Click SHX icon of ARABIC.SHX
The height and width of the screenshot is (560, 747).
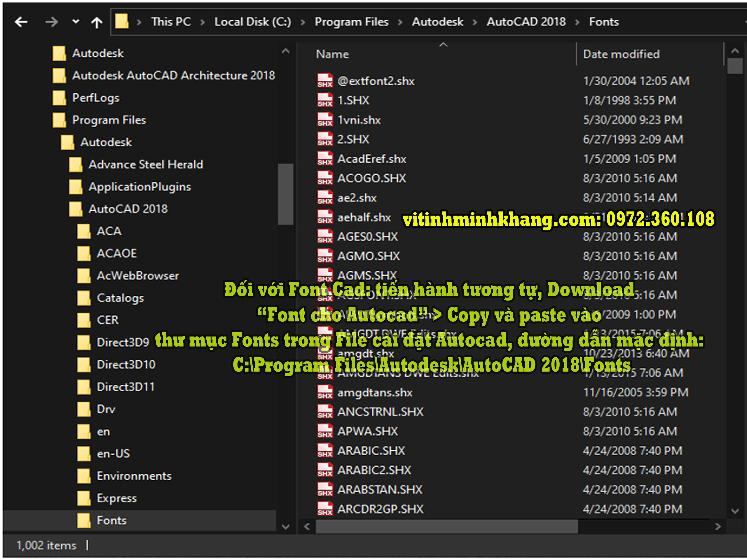click(x=325, y=450)
